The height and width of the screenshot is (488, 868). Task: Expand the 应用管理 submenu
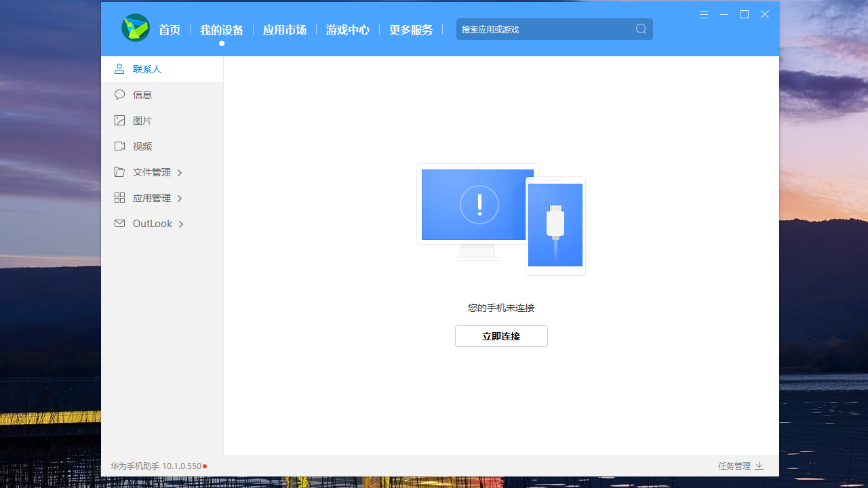click(180, 198)
